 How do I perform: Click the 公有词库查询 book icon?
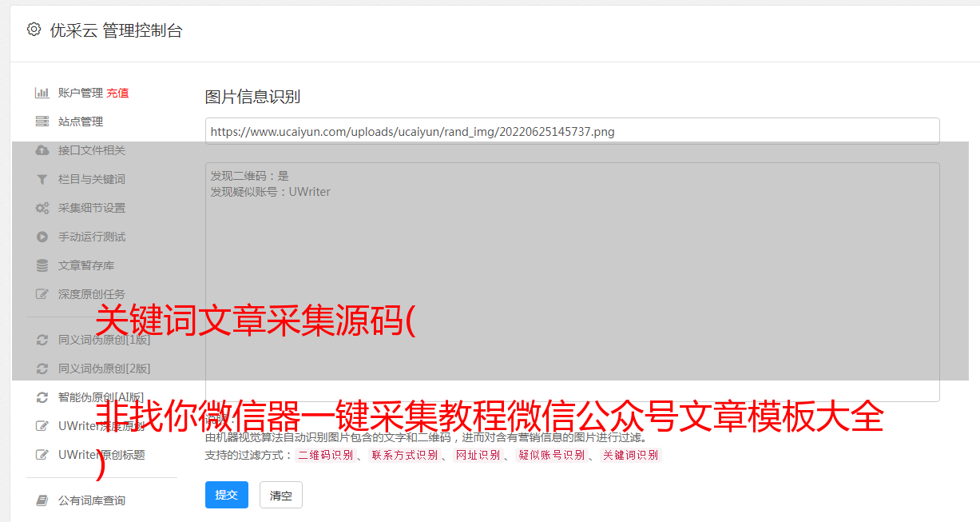42,500
